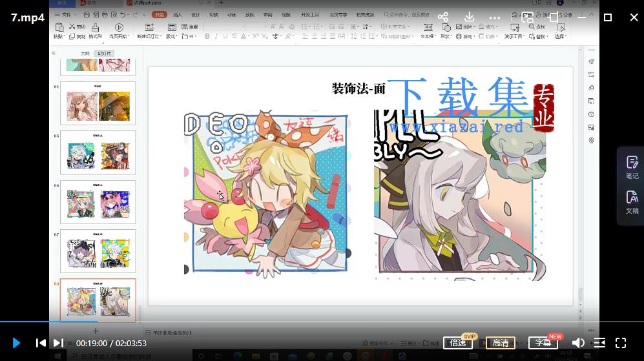Image resolution: width=644 pixels, height=361 pixels.
Task: Switch to the 幻灯片 slides pane tab
Action: click(x=105, y=54)
